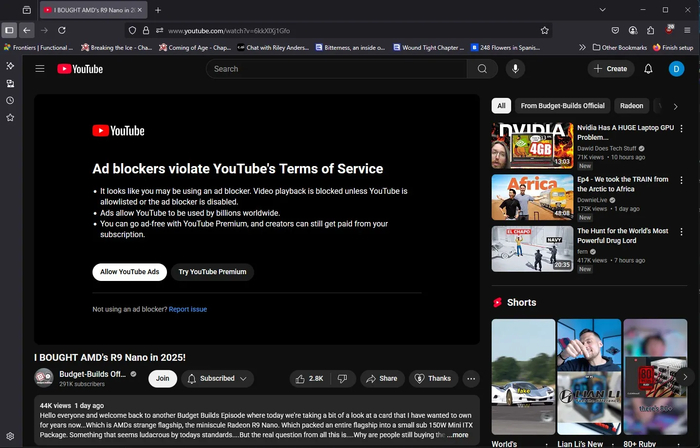Select the From Budget-Builds Official chip

[563, 105]
